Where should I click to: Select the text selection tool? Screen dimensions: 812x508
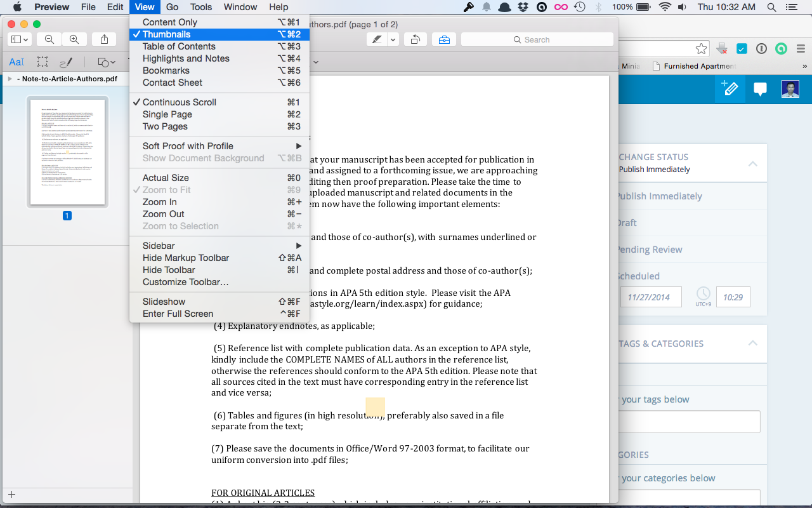click(16, 62)
